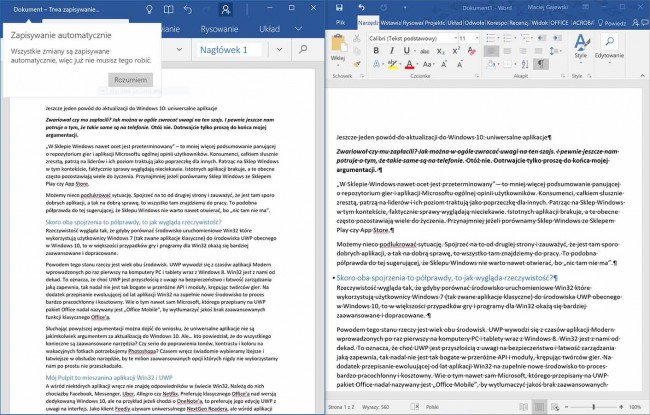
Task: Click the Wklej (paste) clipboard icon
Action: (338, 43)
